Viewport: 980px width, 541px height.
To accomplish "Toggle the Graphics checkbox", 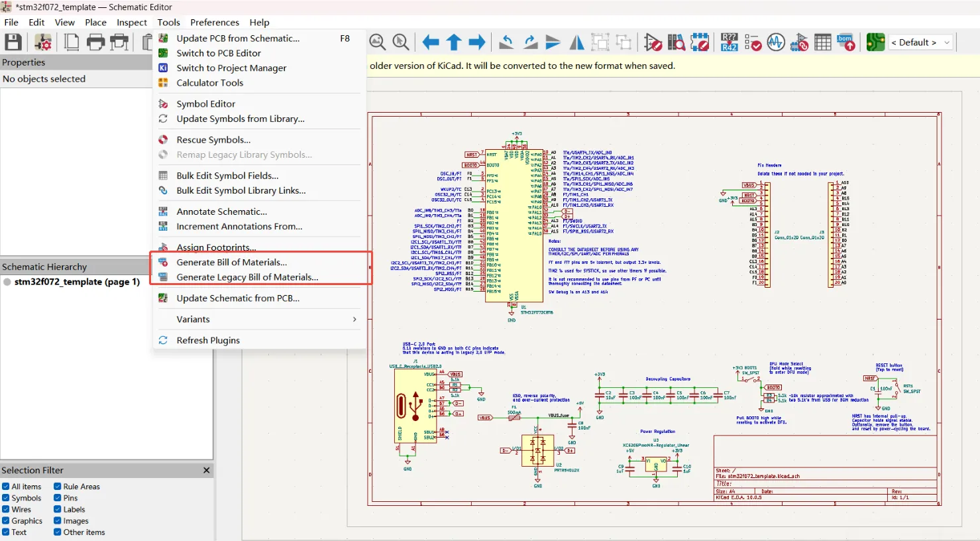I will pos(6,520).
